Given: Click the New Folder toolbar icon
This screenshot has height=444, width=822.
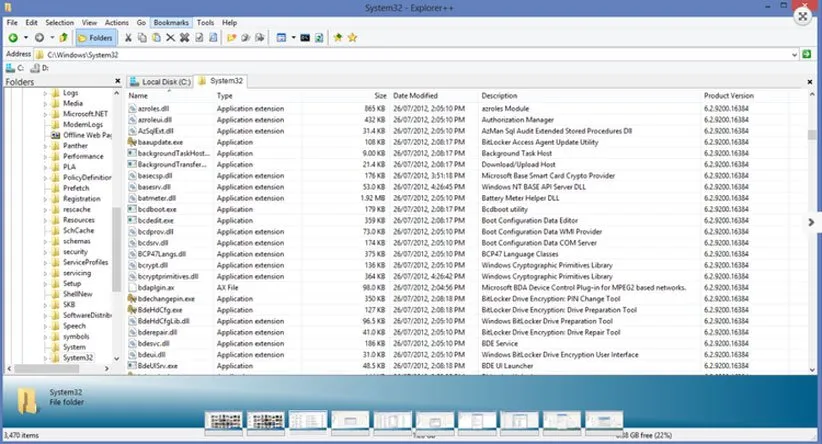Looking at the screenshot, I should (x=231, y=37).
